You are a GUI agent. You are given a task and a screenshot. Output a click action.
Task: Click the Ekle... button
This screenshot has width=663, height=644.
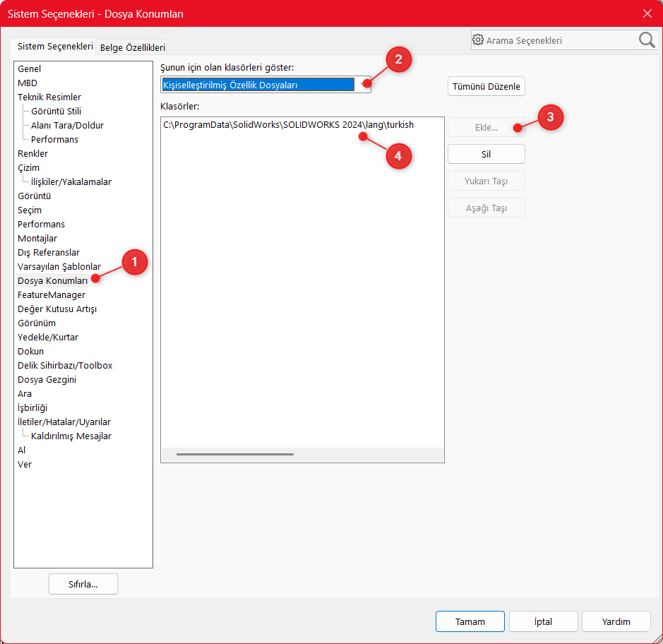click(x=486, y=127)
